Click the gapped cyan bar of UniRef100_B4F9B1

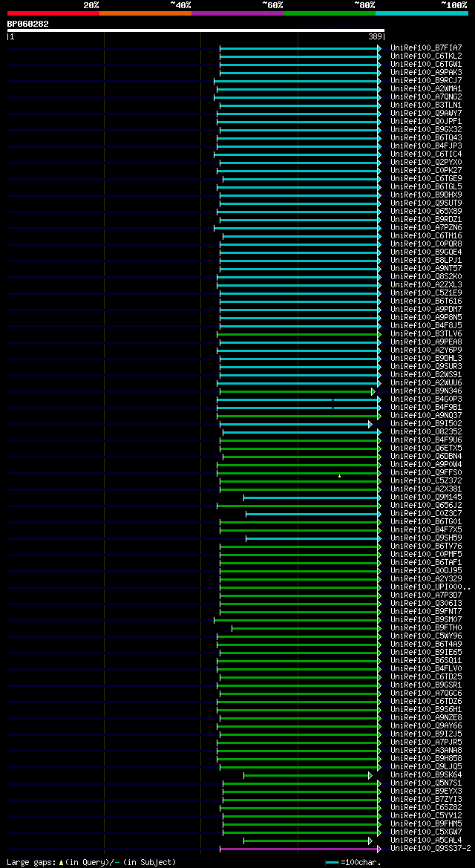click(299, 408)
